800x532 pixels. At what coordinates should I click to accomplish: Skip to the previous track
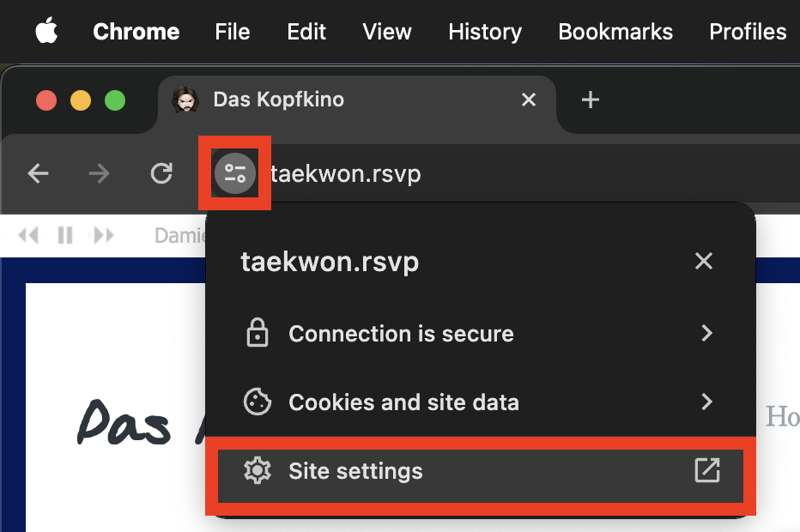click(28, 235)
